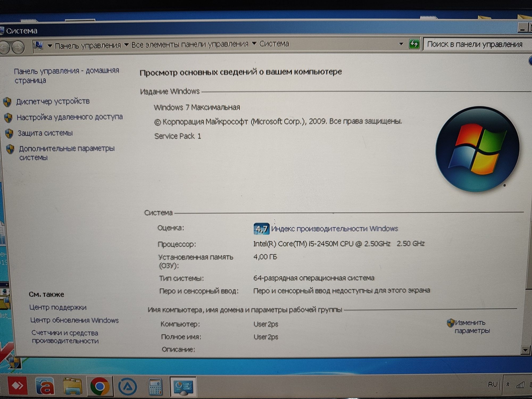Viewport: 532px width, 399px height.
Task: Open 'Панель управления - домашняя страница' link
Action: (66, 76)
